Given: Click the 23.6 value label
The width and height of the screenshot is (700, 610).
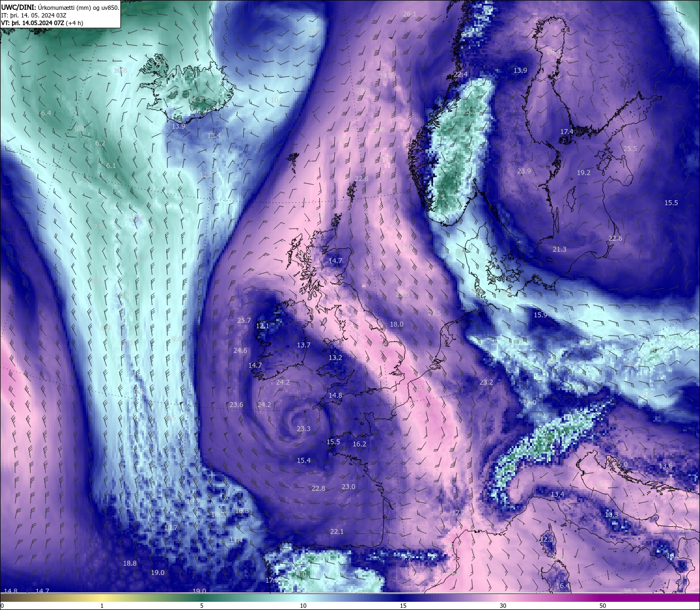Looking at the screenshot, I should (236, 404).
